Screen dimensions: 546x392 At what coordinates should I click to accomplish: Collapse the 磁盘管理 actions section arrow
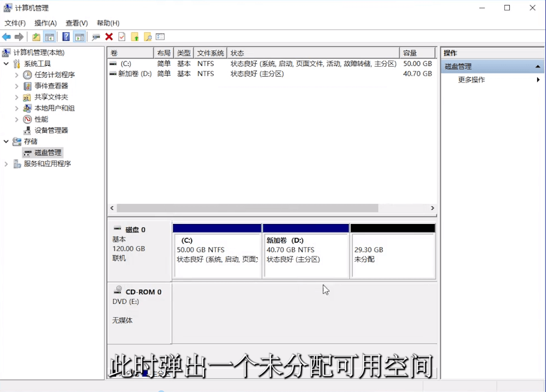pos(538,67)
